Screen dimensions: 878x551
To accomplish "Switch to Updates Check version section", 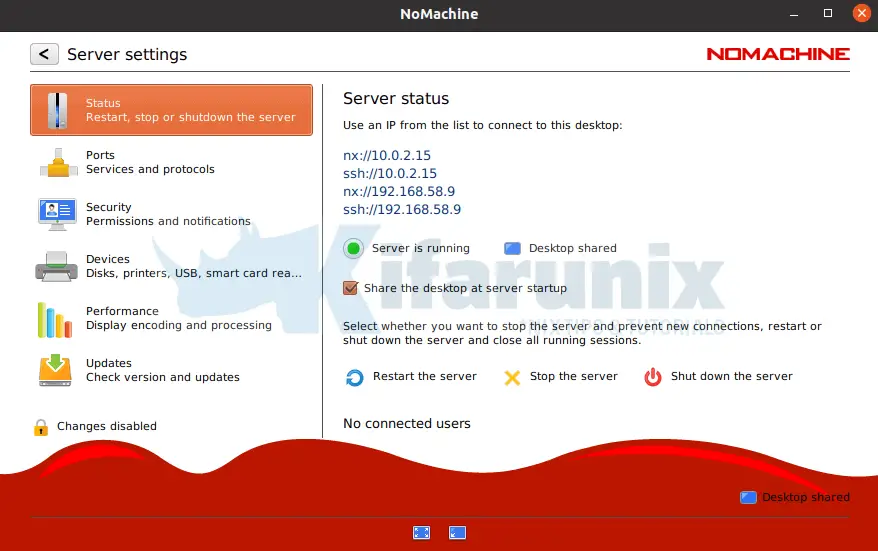I will (171, 371).
